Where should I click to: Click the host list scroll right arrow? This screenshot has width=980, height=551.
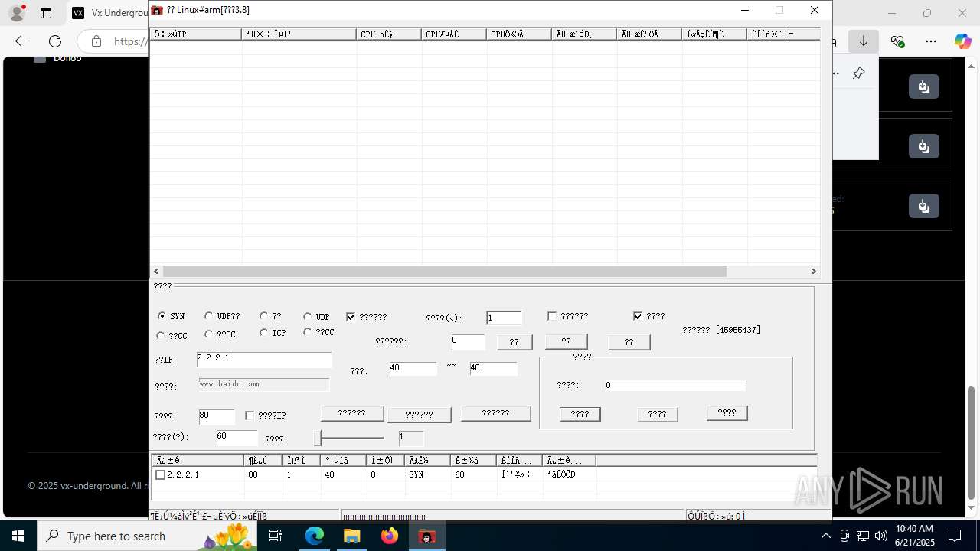(813, 271)
